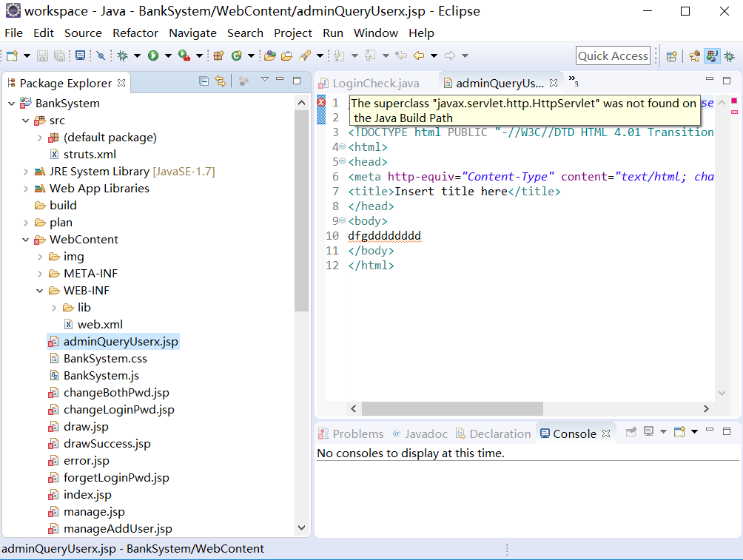Open the Refactor menu
This screenshot has height=560, width=743.
[x=135, y=33]
